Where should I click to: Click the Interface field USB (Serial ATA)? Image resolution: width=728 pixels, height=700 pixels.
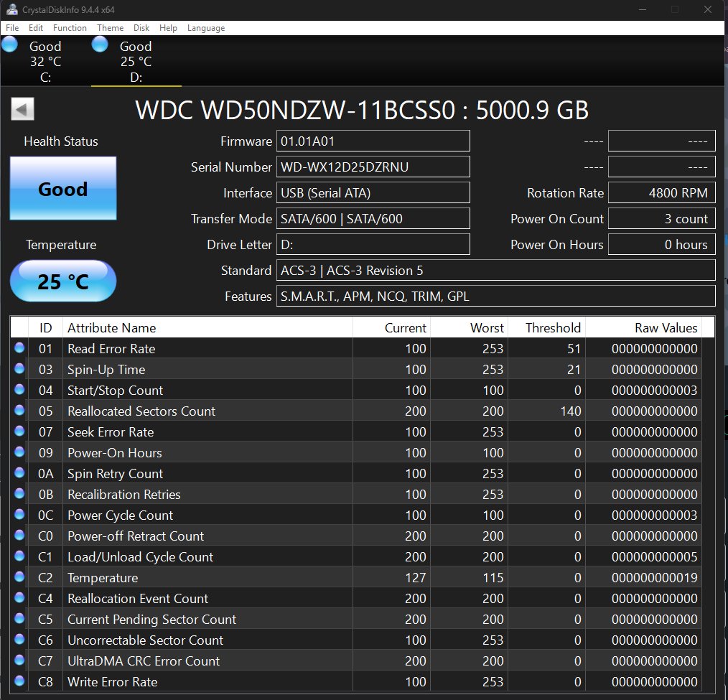pos(373,192)
